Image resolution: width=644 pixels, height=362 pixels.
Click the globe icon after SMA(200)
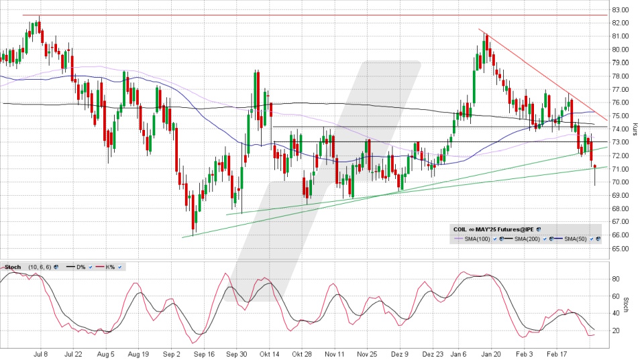551,239
